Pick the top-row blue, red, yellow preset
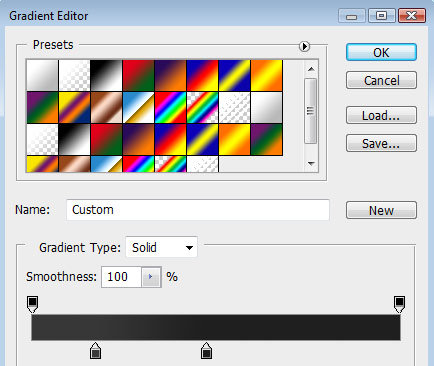 point(202,76)
